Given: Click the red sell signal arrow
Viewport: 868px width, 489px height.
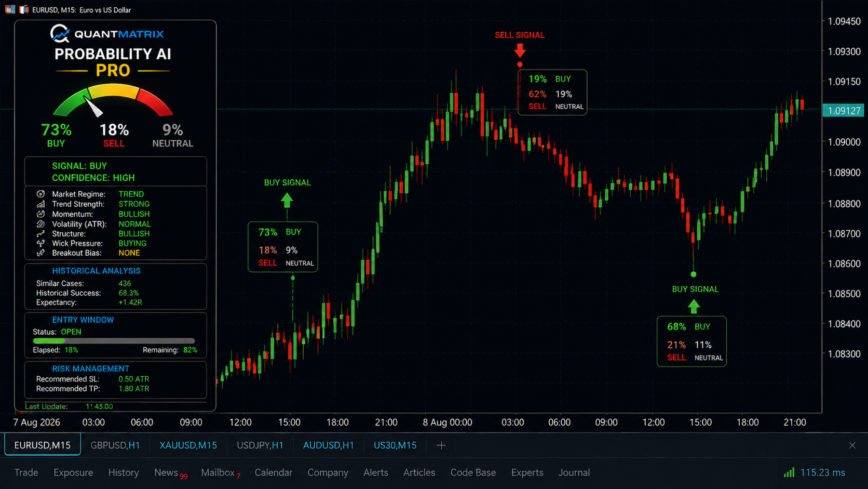Looking at the screenshot, I should pyautogui.click(x=520, y=50).
